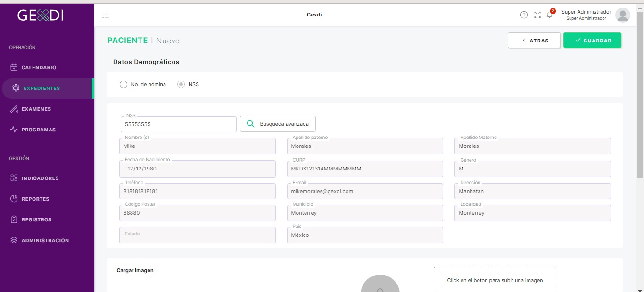Click the NSS input field with 55555555
644x292 pixels.
point(179,124)
